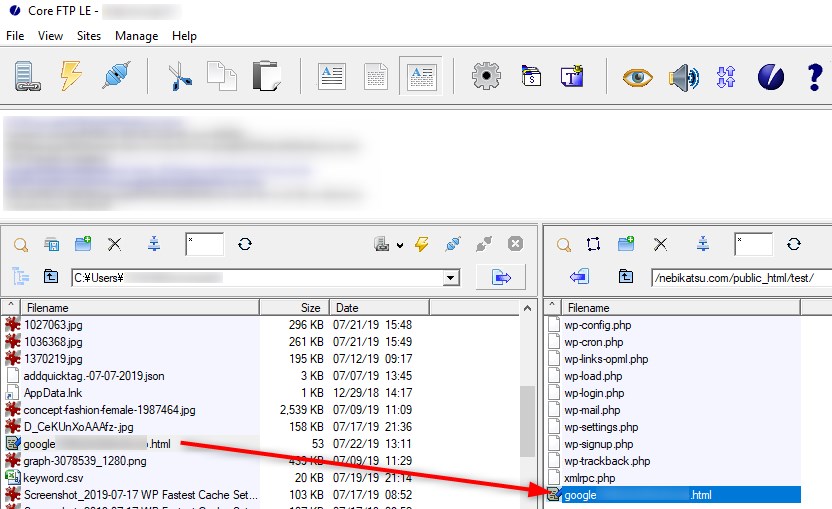Screen dimensions: 832x509
Task: Select wp-config.php in remote pane
Action: click(597, 325)
